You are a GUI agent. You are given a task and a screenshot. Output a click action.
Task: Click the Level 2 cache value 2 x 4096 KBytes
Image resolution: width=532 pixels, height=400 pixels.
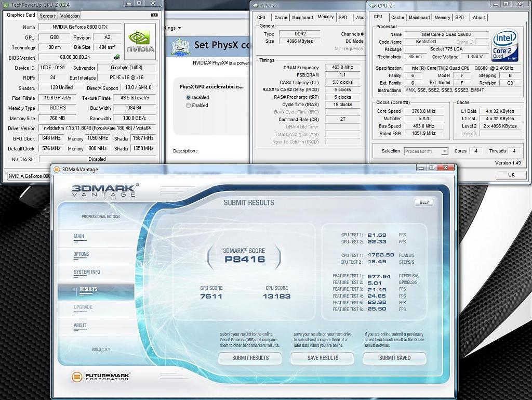tap(499, 126)
